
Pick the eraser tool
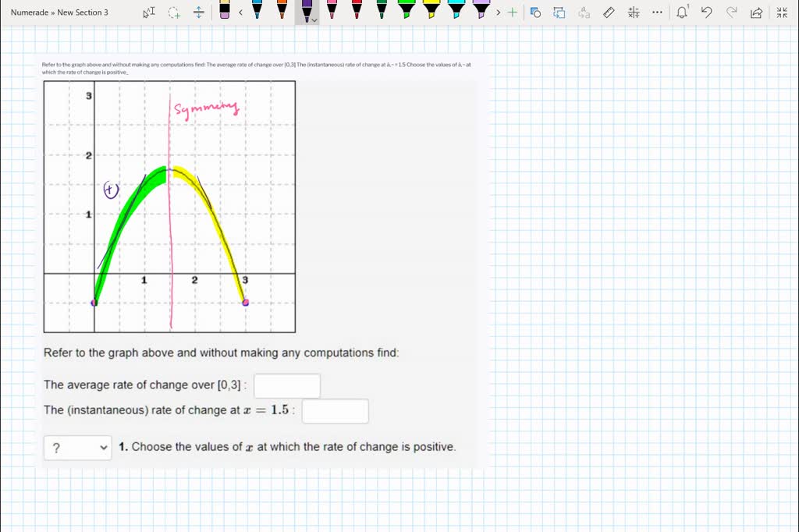(224, 12)
